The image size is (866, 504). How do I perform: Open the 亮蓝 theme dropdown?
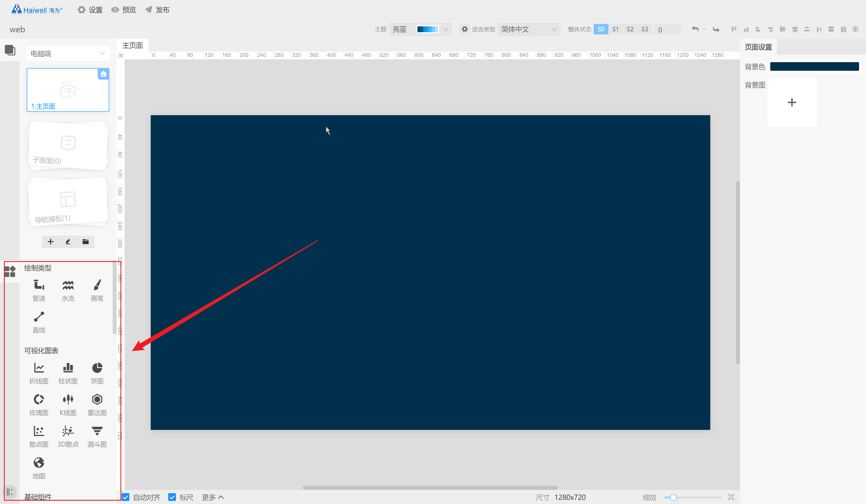[420, 29]
